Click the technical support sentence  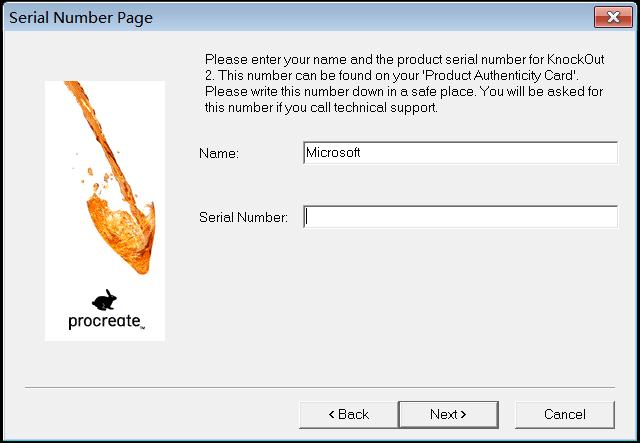[x=321, y=108]
